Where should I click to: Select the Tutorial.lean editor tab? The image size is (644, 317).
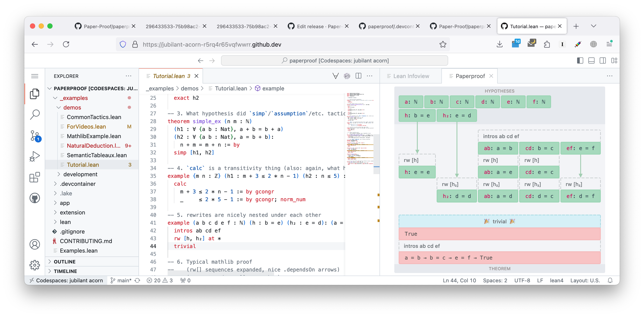[x=171, y=76]
